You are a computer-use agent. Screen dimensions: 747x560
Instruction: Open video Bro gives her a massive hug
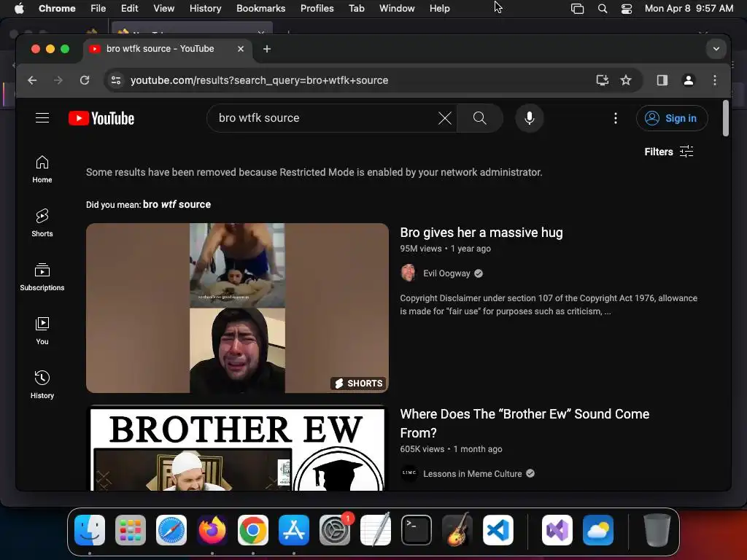481,233
